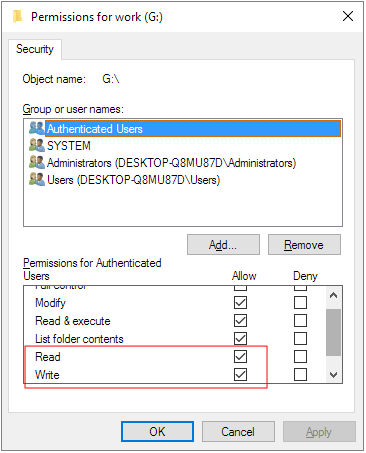Click the Remove button
Viewport: 366px width, 453px height.
pos(304,245)
